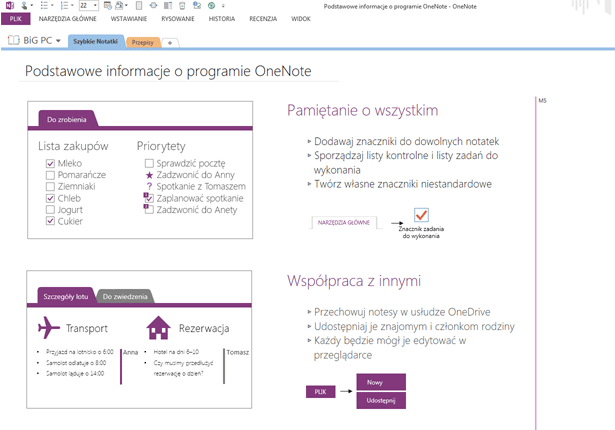Click the Pamiętanie o wszystkim heading
615x430 pixels.
(362, 110)
